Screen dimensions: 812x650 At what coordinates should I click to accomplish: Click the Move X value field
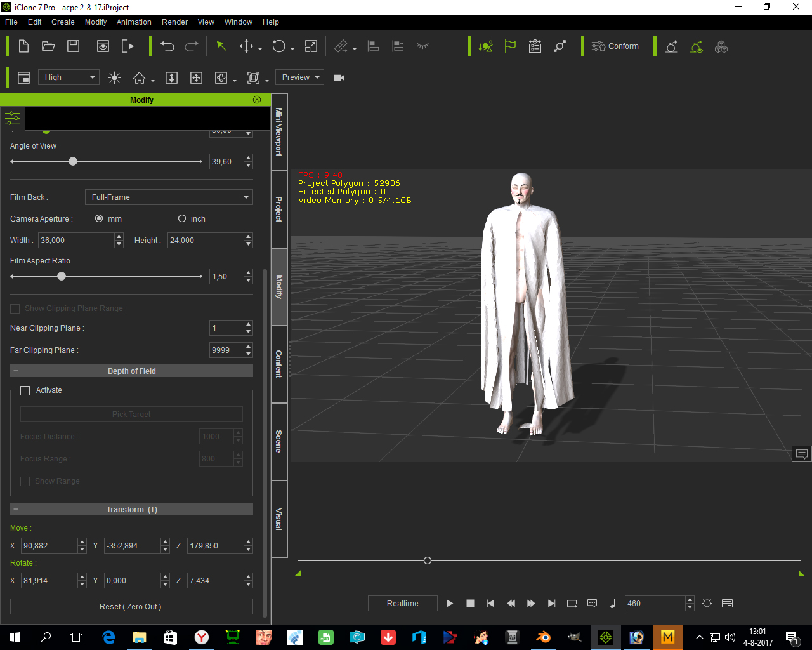pyautogui.click(x=49, y=546)
